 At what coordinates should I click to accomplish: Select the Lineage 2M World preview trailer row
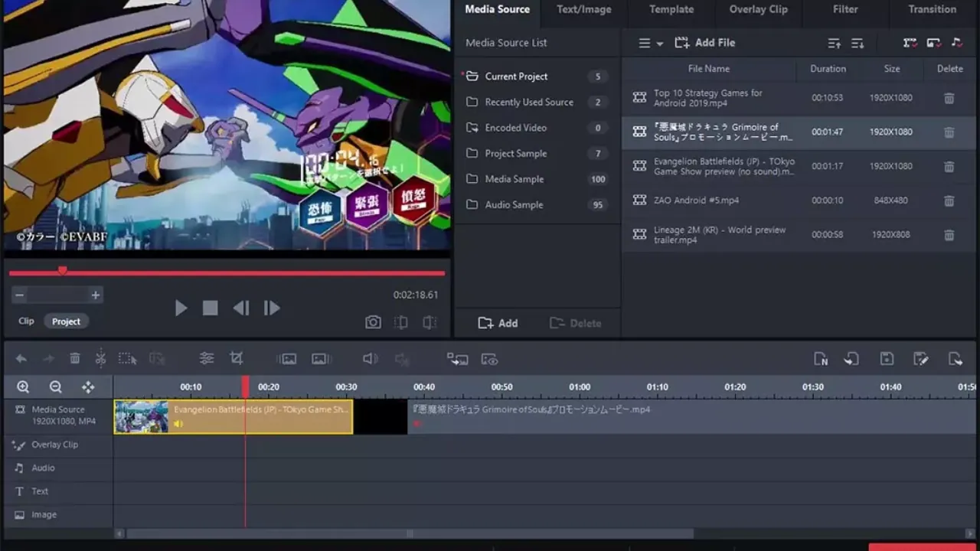799,235
